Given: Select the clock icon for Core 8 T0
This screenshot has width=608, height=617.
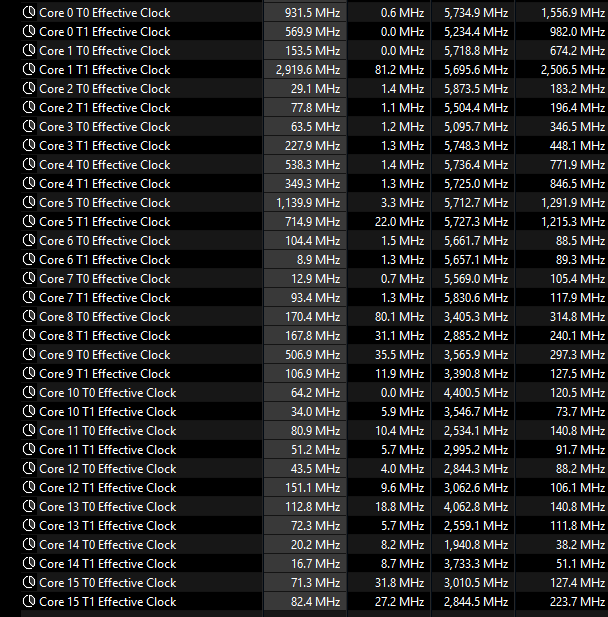Looking at the screenshot, I should (x=29, y=316).
